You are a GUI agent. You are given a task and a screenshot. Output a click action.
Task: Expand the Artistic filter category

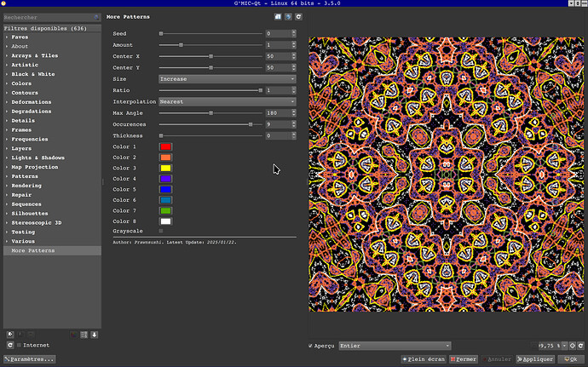25,65
